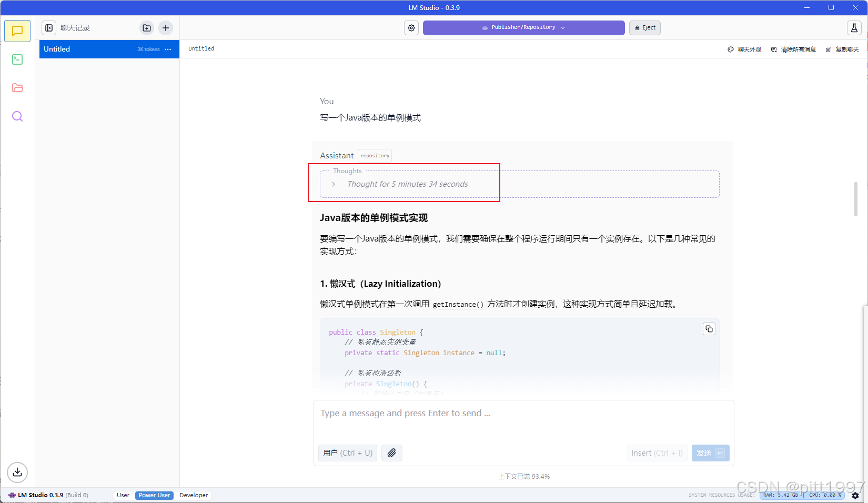Open the Discover search sidebar icon
Viewport: 868px width, 503px height.
click(x=17, y=116)
